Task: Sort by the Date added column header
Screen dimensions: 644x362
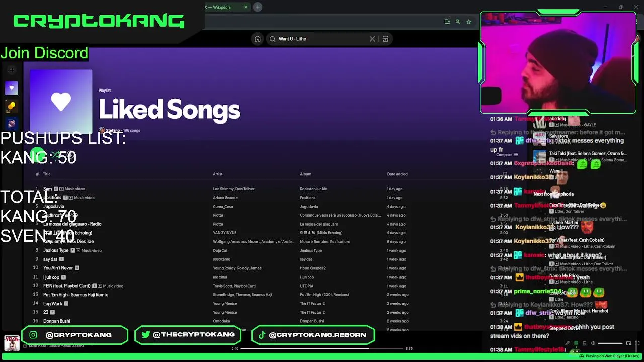Action: coord(397,174)
